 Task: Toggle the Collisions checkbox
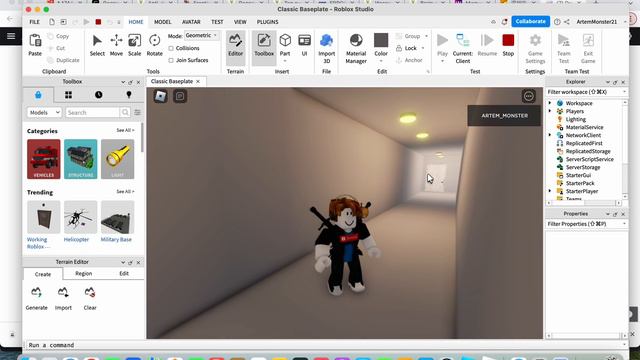(x=171, y=48)
